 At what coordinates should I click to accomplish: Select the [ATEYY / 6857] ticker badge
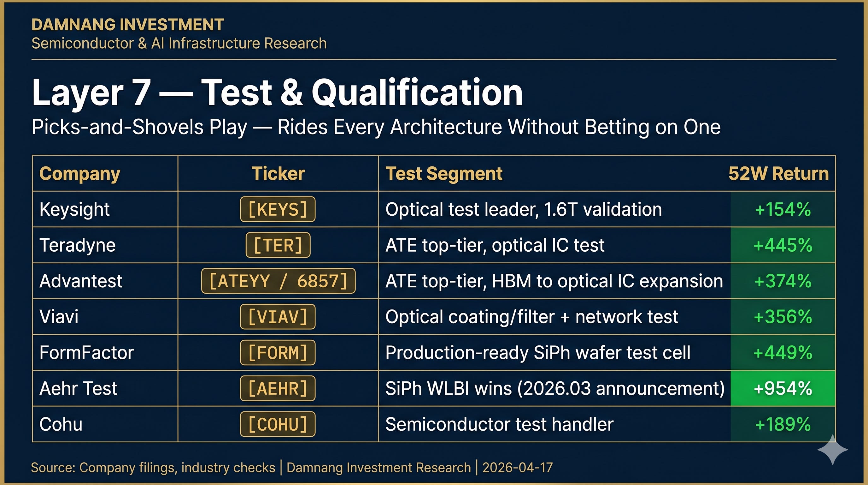tap(278, 281)
